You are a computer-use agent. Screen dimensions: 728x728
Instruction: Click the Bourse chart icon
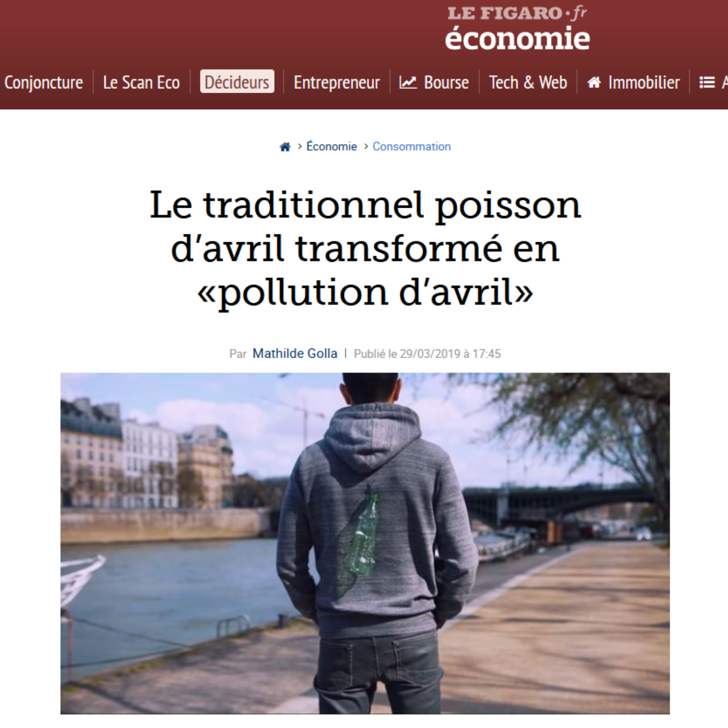tap(408, 83)
